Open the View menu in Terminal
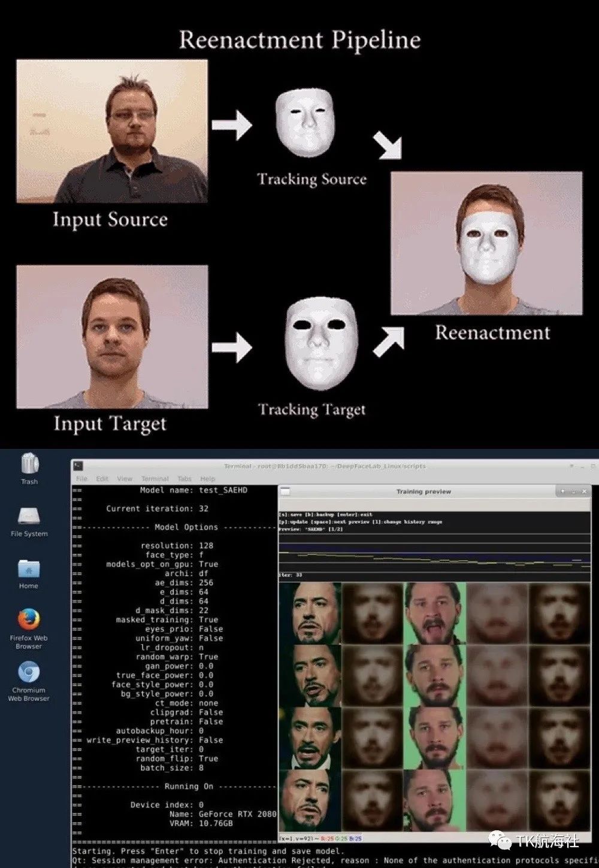 pos(125,478)
